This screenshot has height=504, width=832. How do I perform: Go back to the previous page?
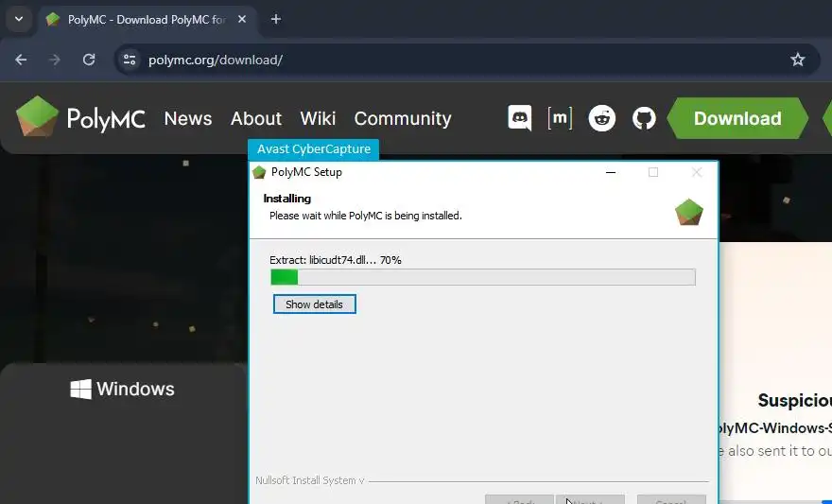click(x=21, y=60)
